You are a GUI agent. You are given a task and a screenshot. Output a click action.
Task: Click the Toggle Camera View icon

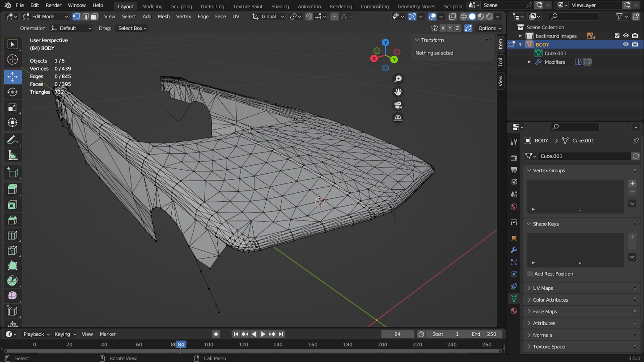pyautogui.click(x=398, y=105)
